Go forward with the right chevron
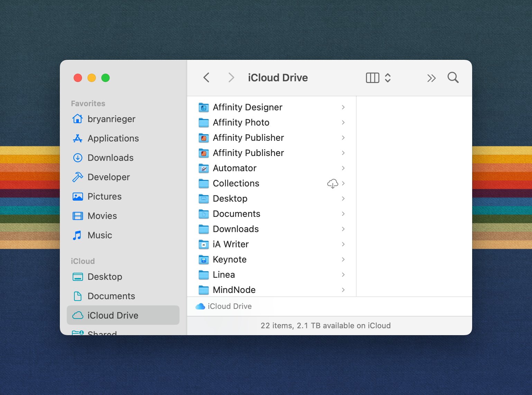The width and height of the screenshot is (532, 395). pos(231,77)
